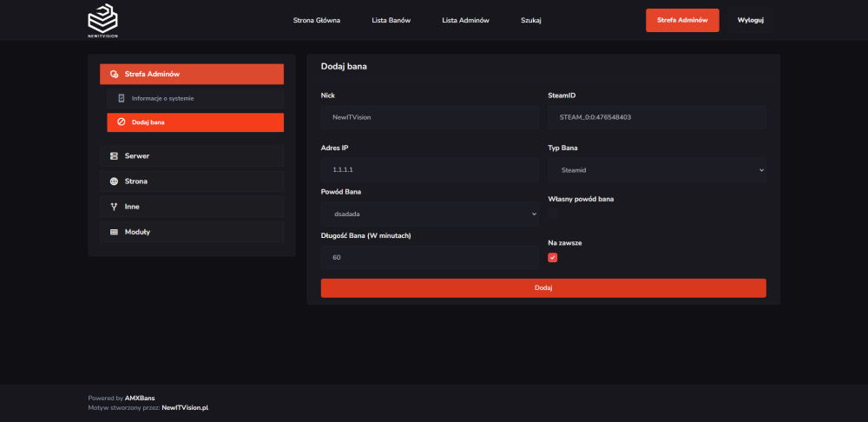Image resolution: width=868 pixels, height=422 pixels.
Task: Open the Szukaj page
Action: point(531,21)
